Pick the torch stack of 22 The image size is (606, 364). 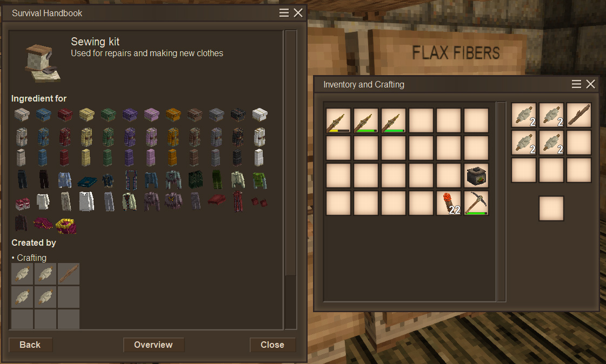click(x=449, y=203)
